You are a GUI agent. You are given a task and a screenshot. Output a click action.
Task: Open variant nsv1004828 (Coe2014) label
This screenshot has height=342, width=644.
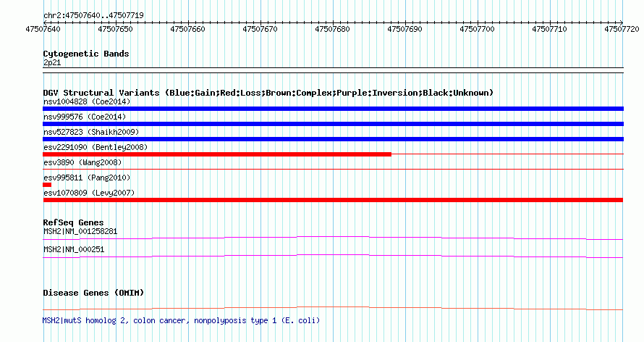point(87,101)
